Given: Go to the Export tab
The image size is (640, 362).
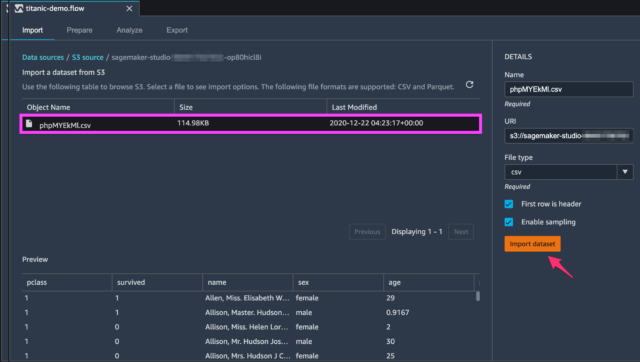Looking at the screenshot, I should pos(177,30).
